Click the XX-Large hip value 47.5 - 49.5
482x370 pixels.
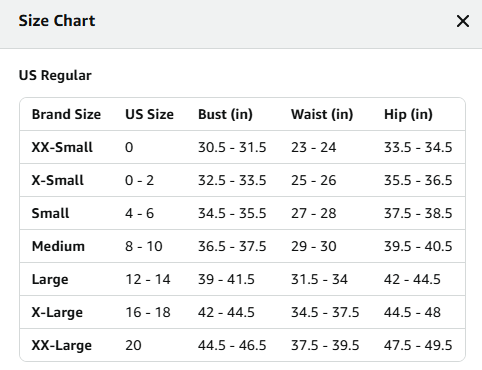pyautogui.click(x=418, y=345)
